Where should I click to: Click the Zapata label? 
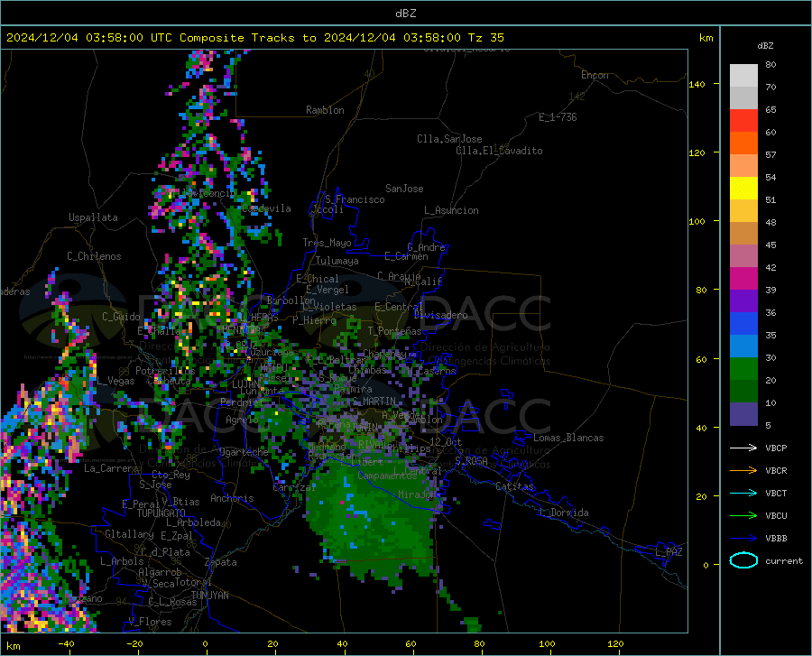221,562
